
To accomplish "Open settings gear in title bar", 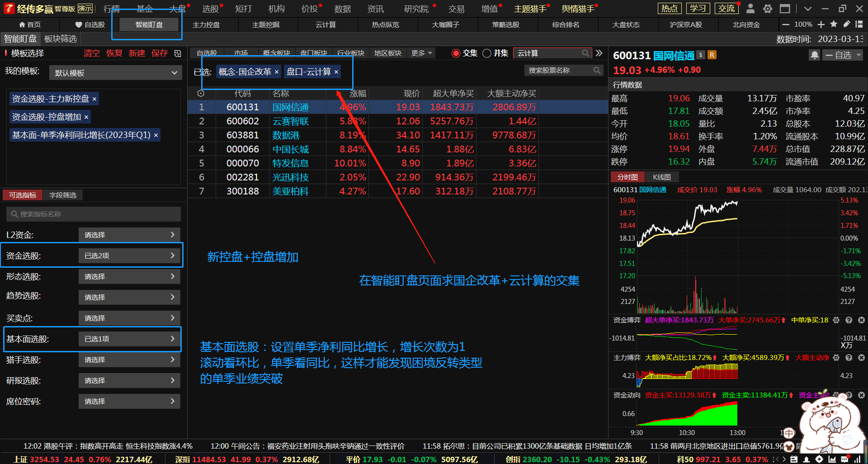I will click(x=768, y=9).
